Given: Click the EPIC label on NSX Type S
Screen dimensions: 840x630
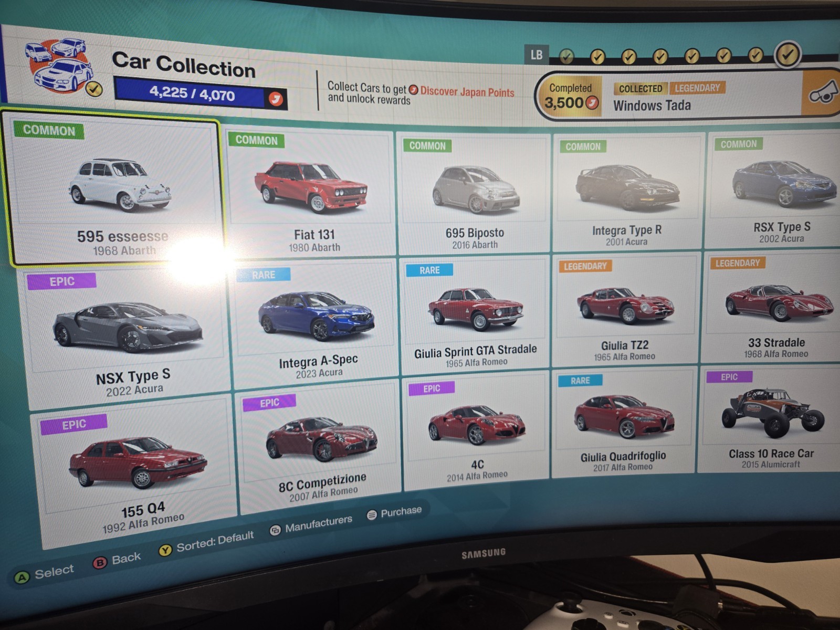Looking at the screenshot, I should pyautogui.click(x=62, y=281).
